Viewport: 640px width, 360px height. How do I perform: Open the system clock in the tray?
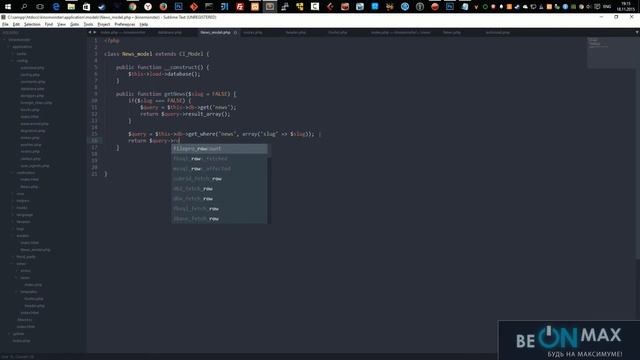point(625,7)
